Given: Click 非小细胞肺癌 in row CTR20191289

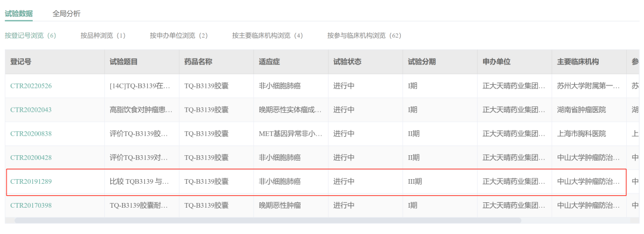Looking at the screenshot, I should pyautogui.click(x=280, y=181).
